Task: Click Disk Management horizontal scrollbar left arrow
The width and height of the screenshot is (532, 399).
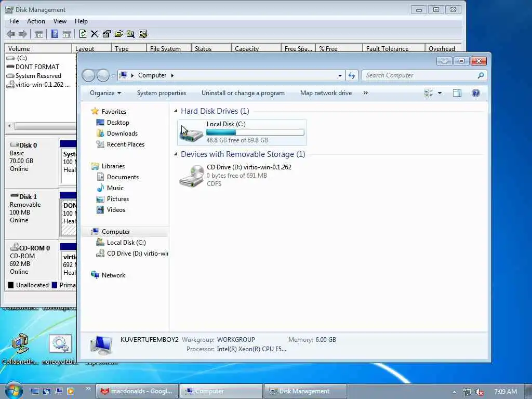Action: 9,126
